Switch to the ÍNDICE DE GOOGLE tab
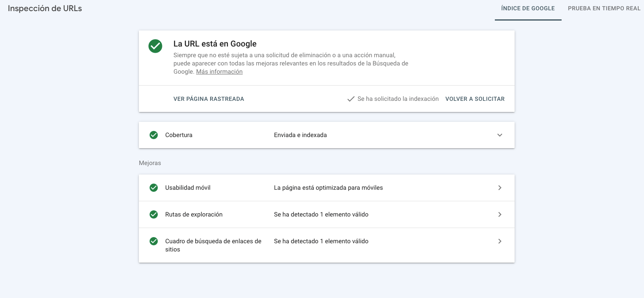This screenshot has width=644, height=298. click(528, 8)
